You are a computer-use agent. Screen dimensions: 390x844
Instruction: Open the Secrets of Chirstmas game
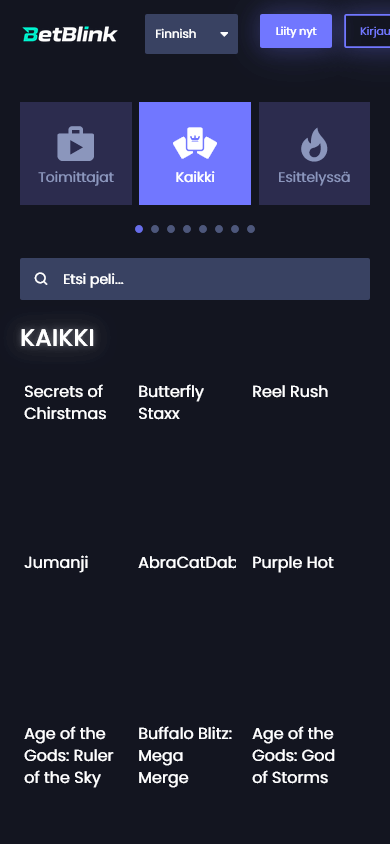coord(65,403)
